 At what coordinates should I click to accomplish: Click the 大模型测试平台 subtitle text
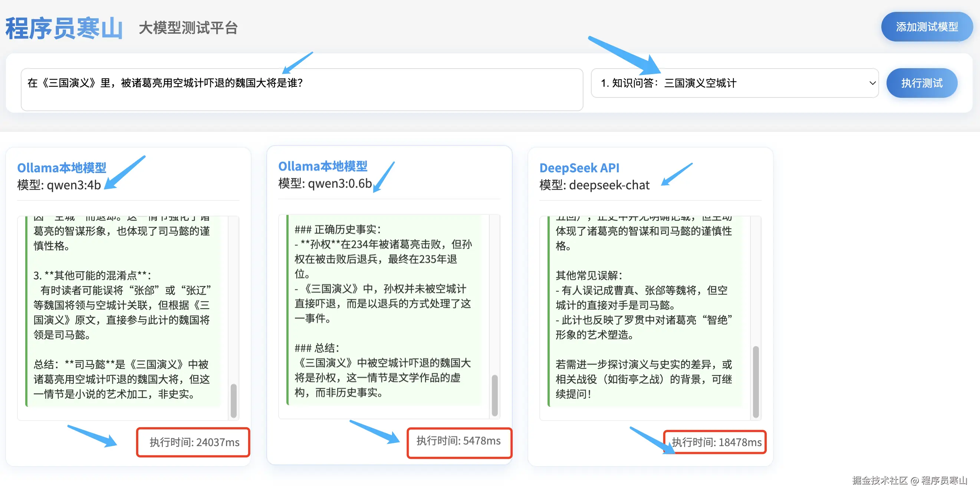coord(188,28)
